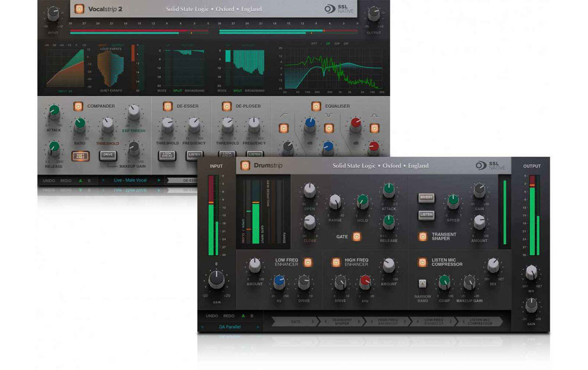Click the Exp Thresh knob
Viewport: 588px width, 370px height.
pos(133,112)
